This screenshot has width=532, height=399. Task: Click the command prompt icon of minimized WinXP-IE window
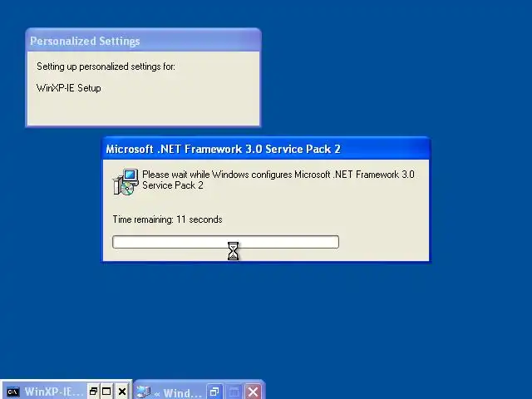coord(13,392)
